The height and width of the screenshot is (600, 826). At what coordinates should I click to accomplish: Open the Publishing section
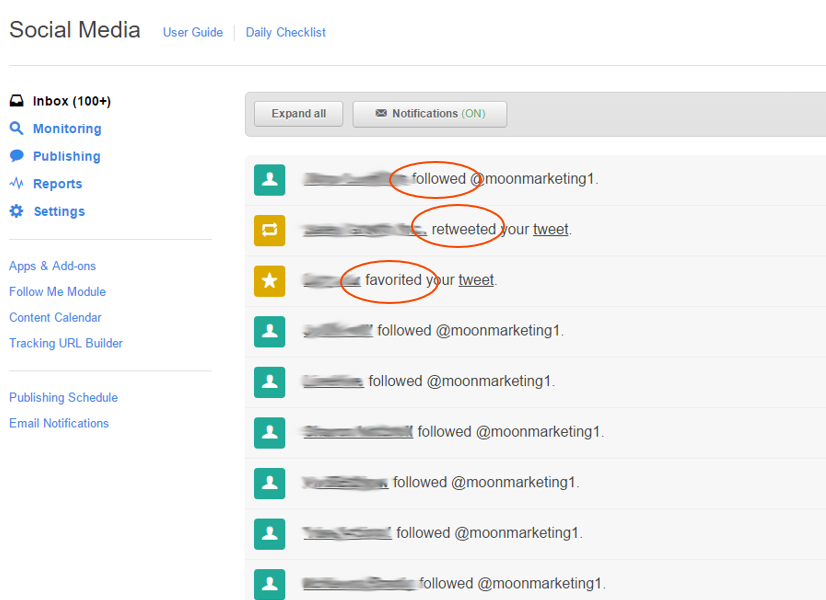[x=66, y=156]
